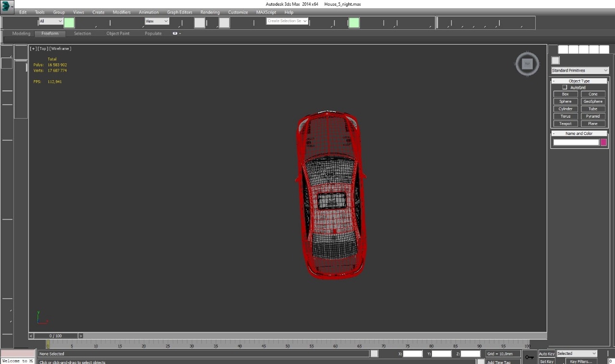Open the Standard Primitives dropdown
Screen dimensions: 615x364
tap(579, 70)
